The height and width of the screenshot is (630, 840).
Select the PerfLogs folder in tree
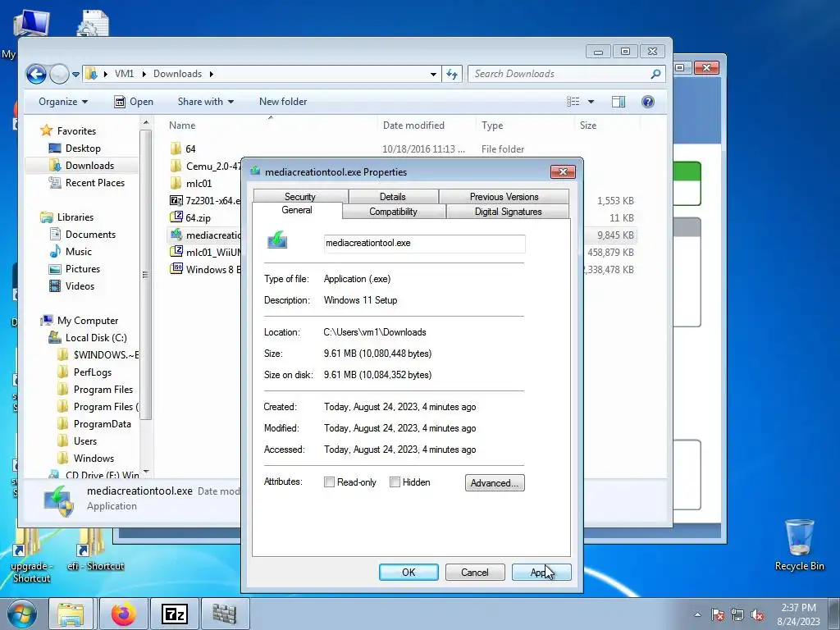(84, 372)
